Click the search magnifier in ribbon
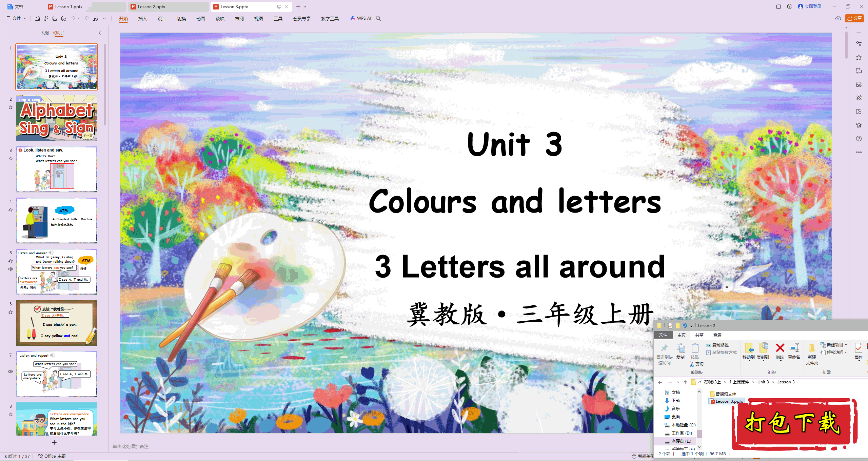Image resolution: width=868 pixels, height=461 pixels. tap(379, 18)
